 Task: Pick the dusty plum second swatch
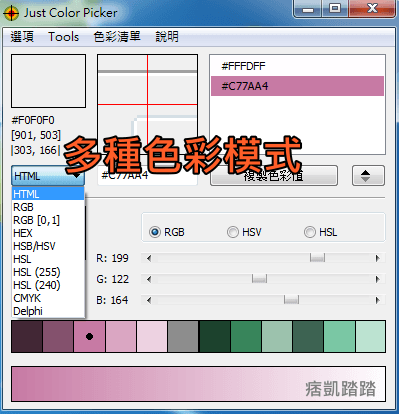coord(58,336)
